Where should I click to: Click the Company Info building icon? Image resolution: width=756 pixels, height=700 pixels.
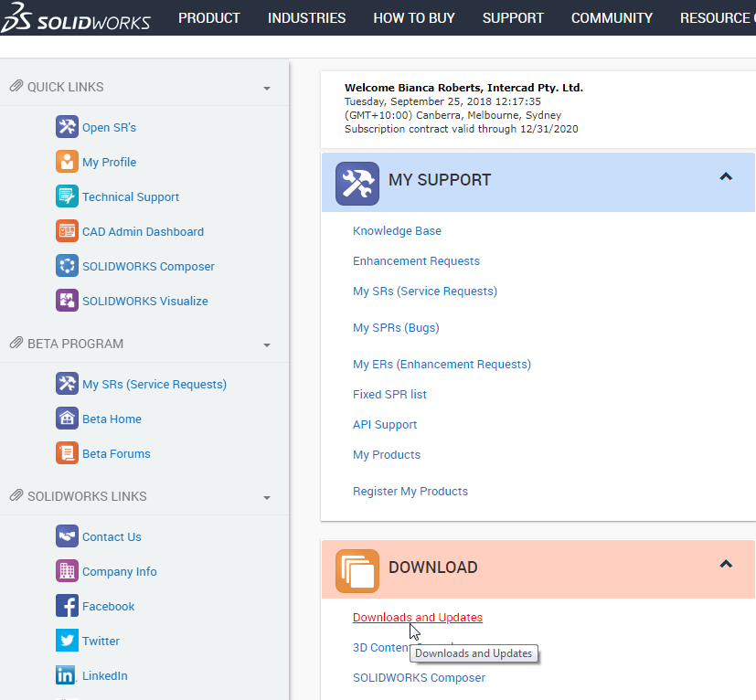point(67,571)
